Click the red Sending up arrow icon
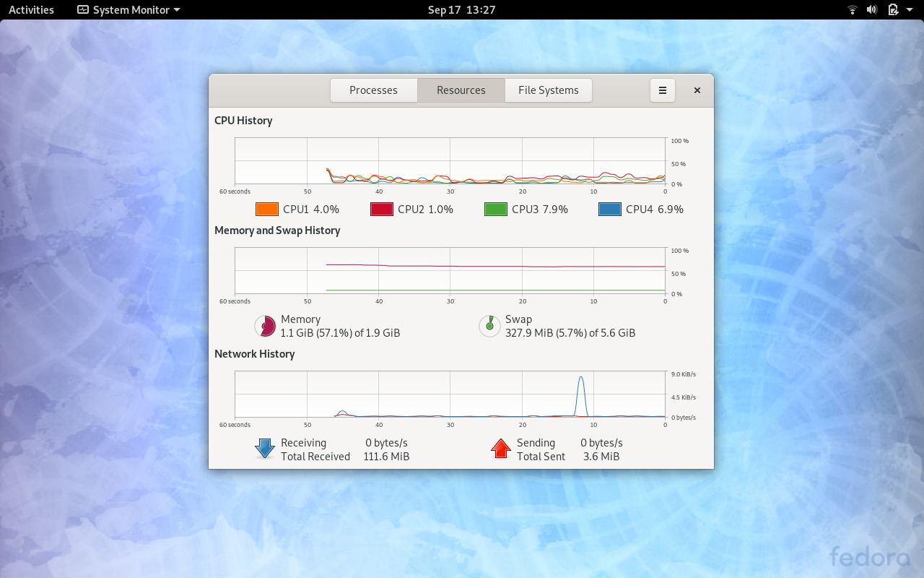Screen dimensions: 924x578 (501, 449)
